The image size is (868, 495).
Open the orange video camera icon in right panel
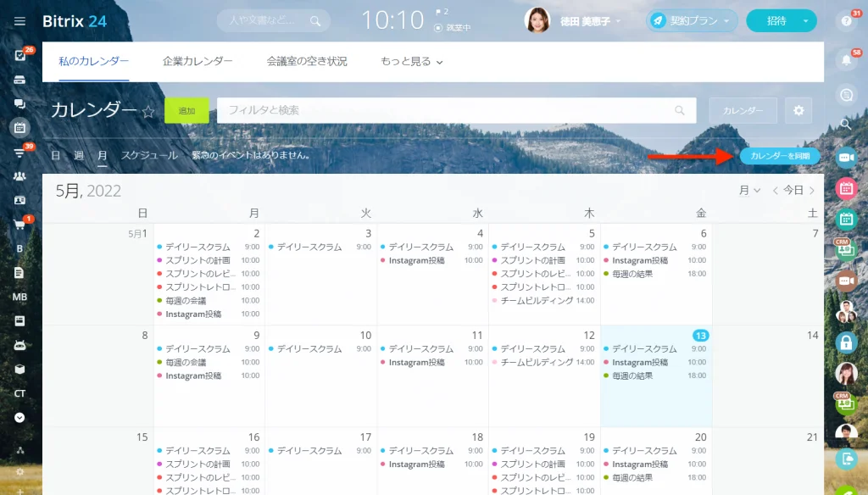846,281
